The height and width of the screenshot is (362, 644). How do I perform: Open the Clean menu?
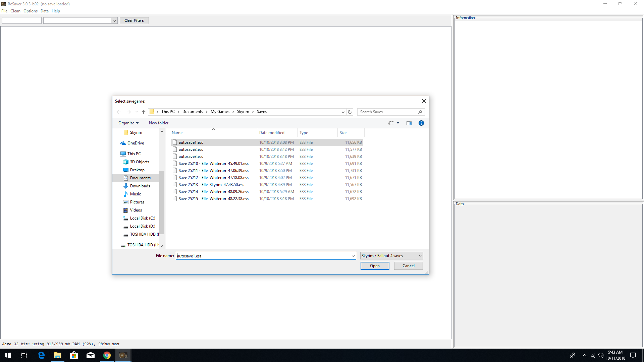click(15, 11)
